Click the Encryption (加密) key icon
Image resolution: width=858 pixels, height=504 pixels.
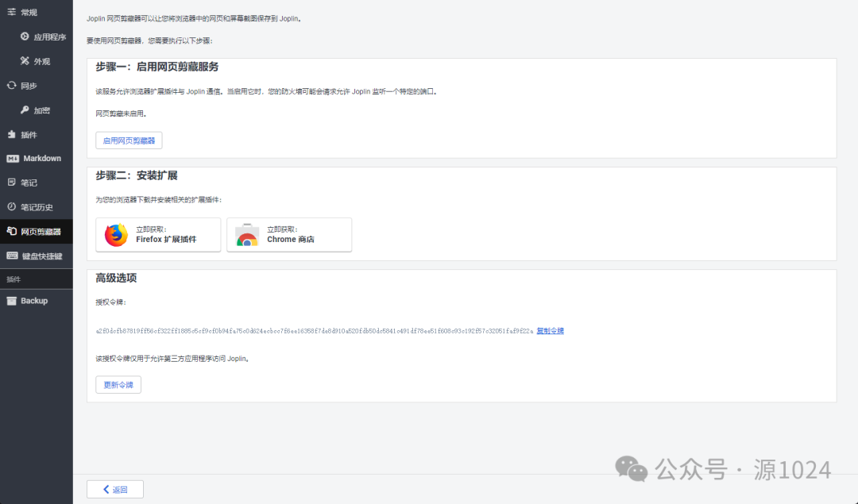point(25,110)
